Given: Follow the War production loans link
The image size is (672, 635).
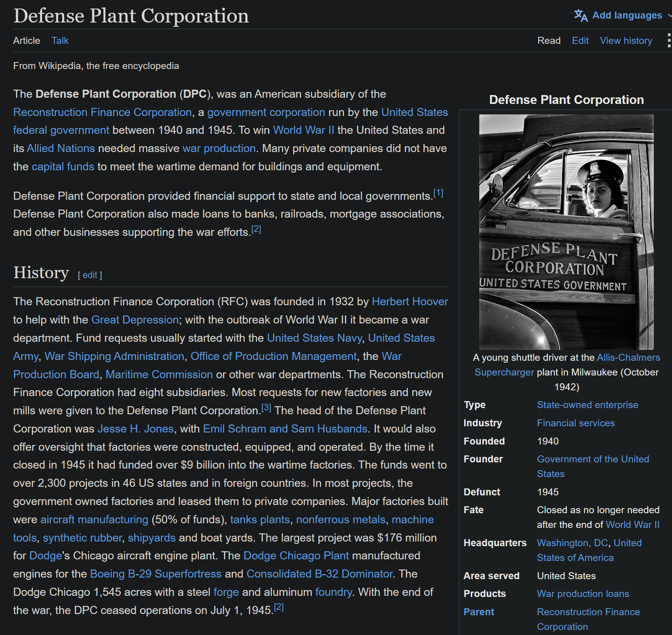Looking at the screenshot, I should click(x=583, y=593).
